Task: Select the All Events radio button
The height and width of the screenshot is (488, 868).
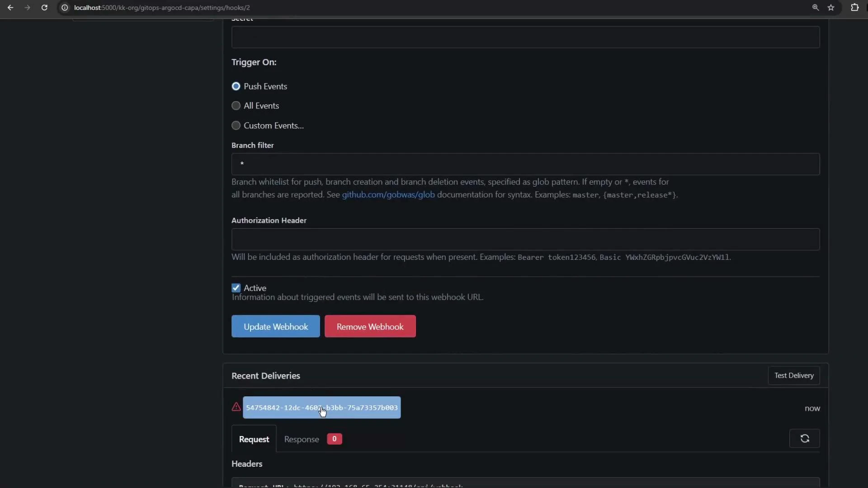Action: pyautogui.click(x=236, y=105)
